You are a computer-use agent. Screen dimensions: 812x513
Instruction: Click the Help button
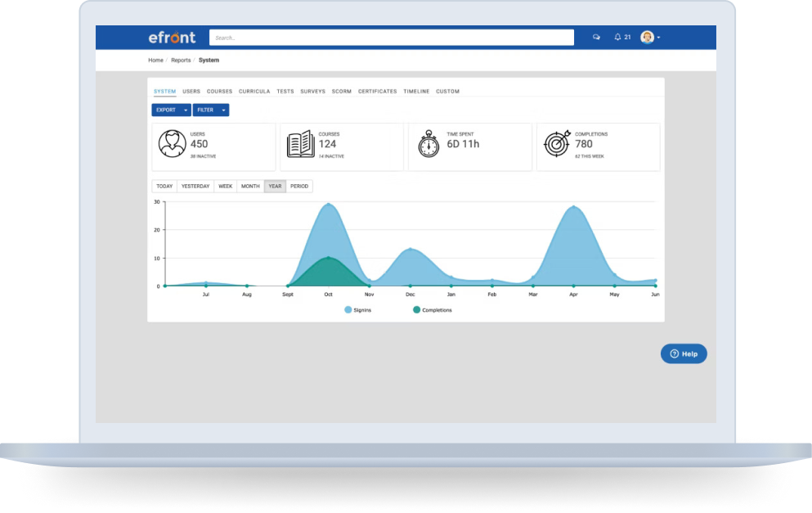[684, 353]
